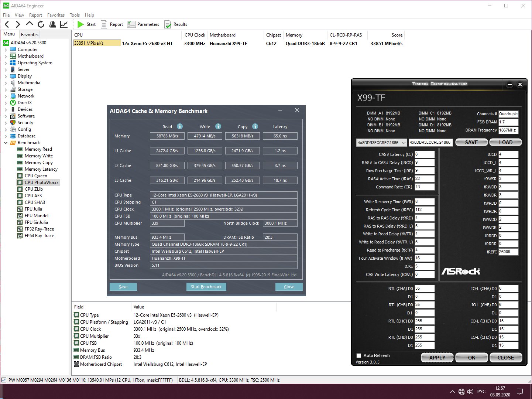Open the CPU AES benchmark page
The height and width of the screenshot is (399, 532).
tap(33, 196)
